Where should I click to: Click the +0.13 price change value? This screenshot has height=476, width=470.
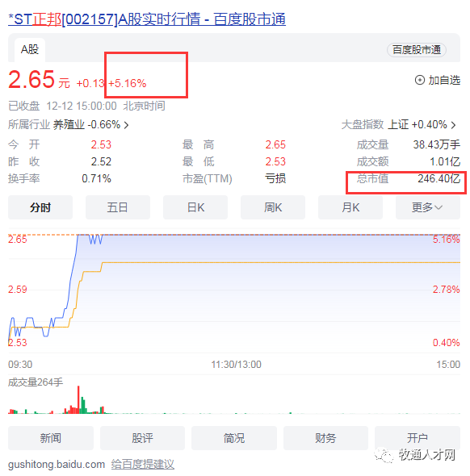pos(90,83)
